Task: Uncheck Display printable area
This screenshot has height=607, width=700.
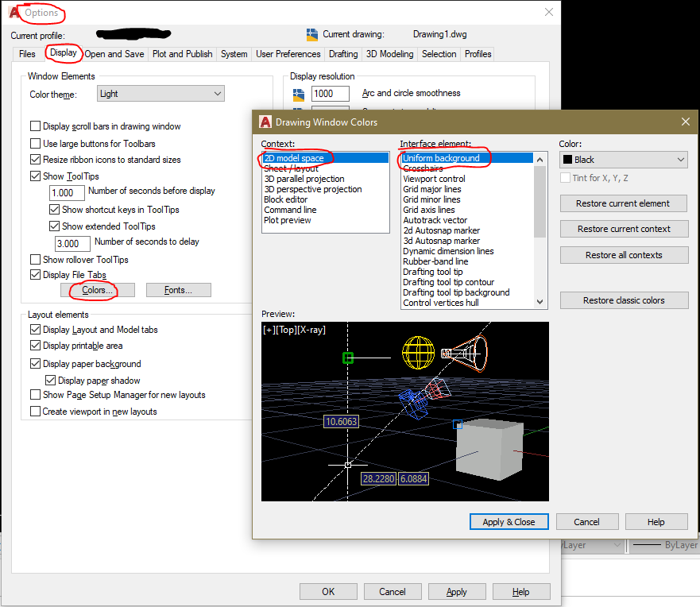Action: (x=35, y=346)
